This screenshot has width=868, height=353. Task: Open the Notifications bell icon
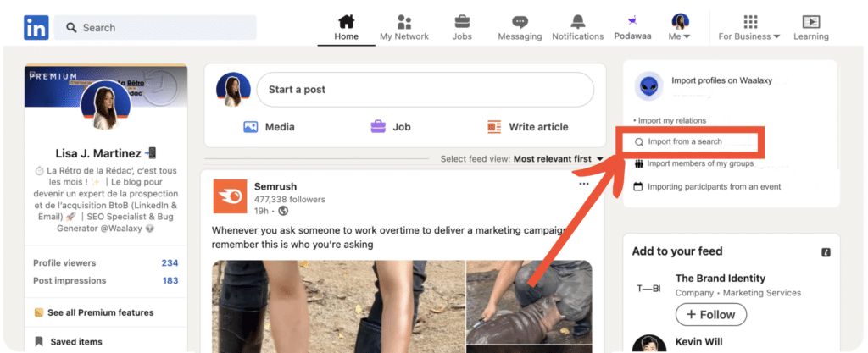(577, 22)
